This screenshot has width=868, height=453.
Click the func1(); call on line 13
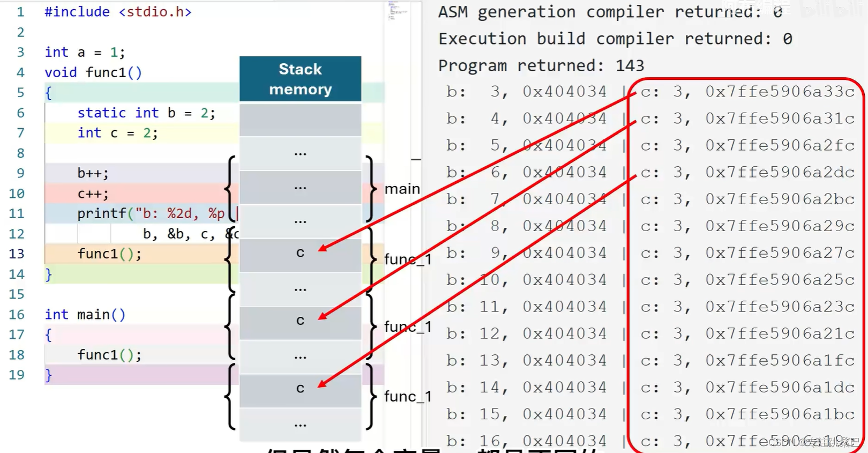tap(109, 254)
